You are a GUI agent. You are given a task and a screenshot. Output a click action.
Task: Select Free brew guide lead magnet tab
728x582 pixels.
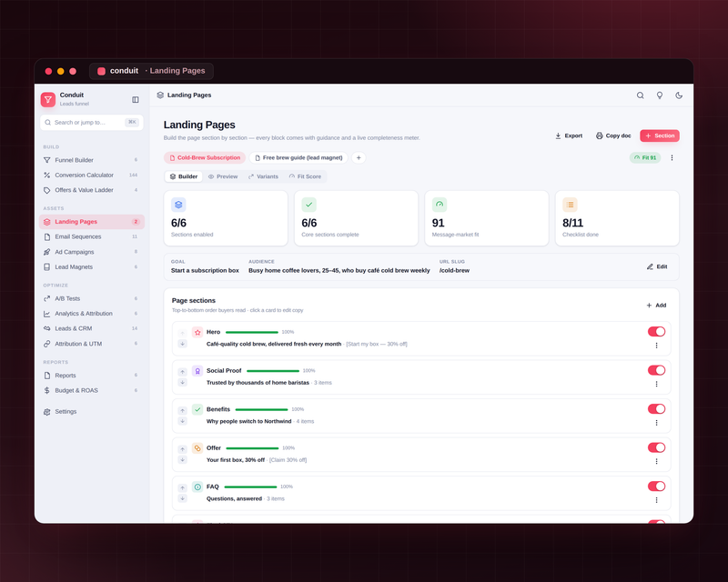pos(298,158)
